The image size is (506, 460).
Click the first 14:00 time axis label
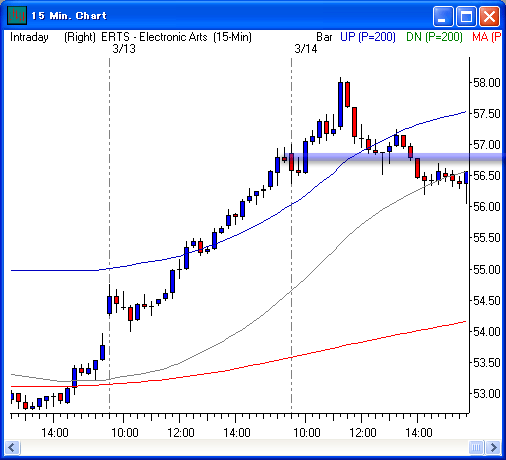55,433
